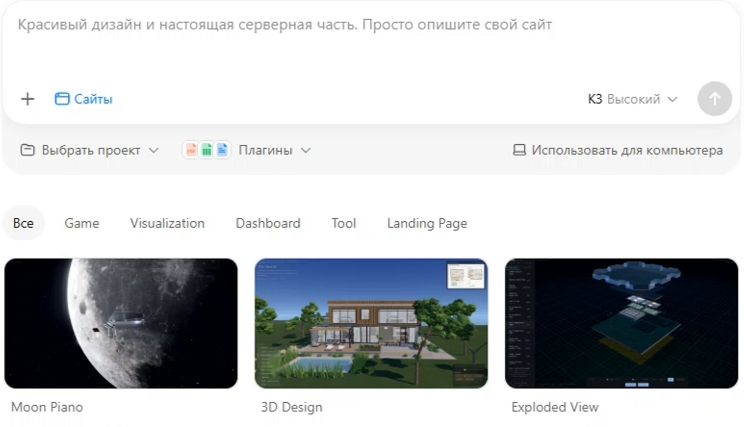
Task: Switch to the Game tab
Action: click(82, 223)
